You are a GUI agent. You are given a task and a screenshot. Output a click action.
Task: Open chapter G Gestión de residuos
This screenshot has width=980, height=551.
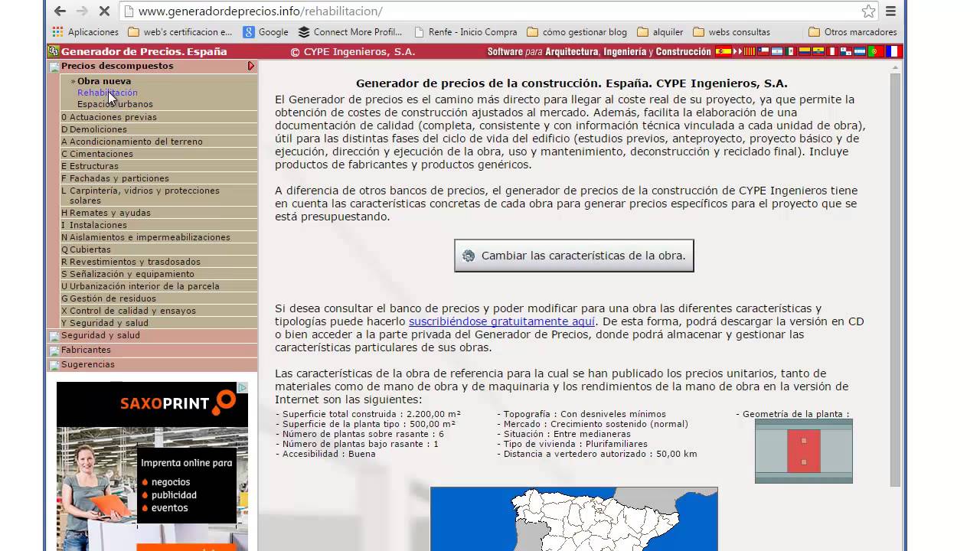tap(158, 298)
